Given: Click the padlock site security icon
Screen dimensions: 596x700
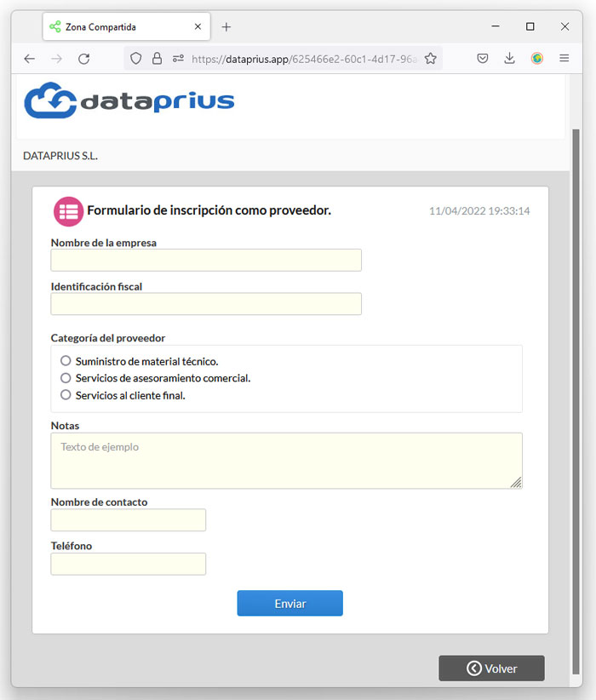Looking at the screenshot, I should coord(157,59).
